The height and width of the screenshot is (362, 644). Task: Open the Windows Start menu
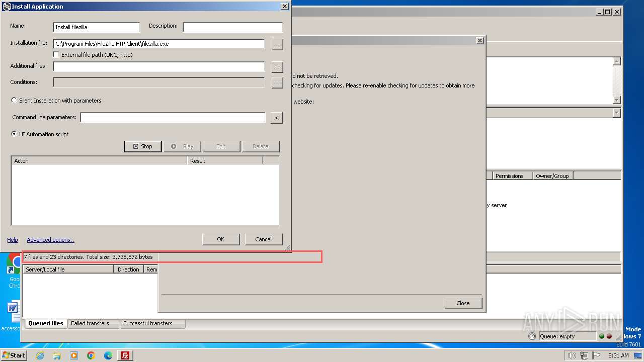pyautogui.click(x=14, y=355)
